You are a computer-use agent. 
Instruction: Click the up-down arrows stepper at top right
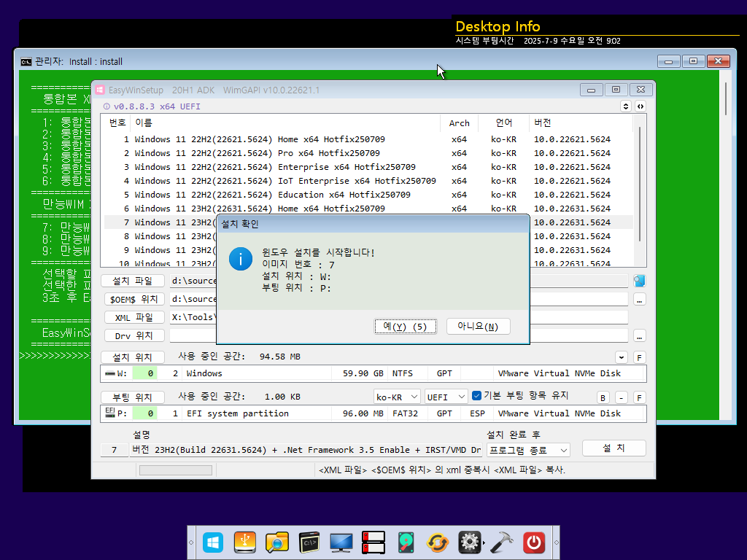[x=625, y=106]
